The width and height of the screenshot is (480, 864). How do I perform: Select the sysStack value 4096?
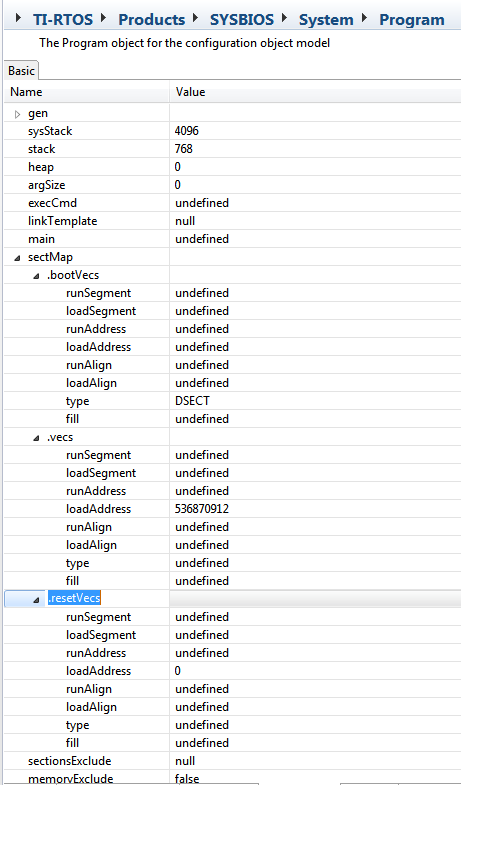point(187,131)
